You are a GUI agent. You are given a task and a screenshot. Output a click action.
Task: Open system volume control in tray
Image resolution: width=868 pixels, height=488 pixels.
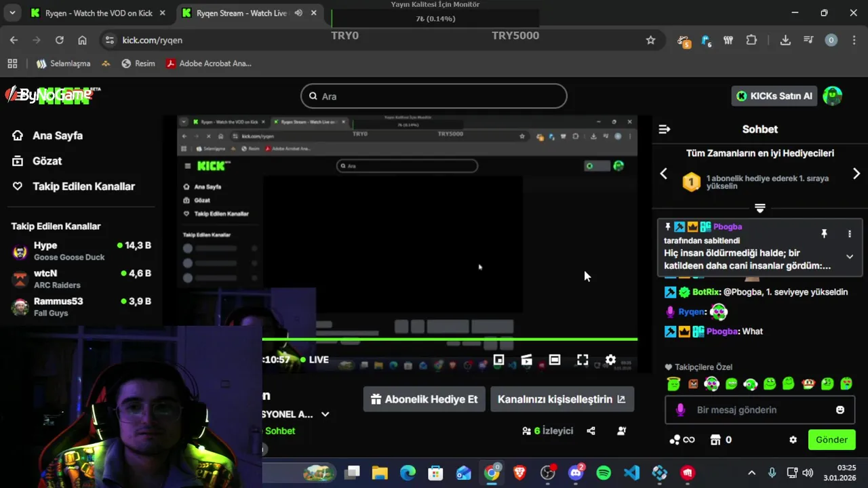[808, 472]
